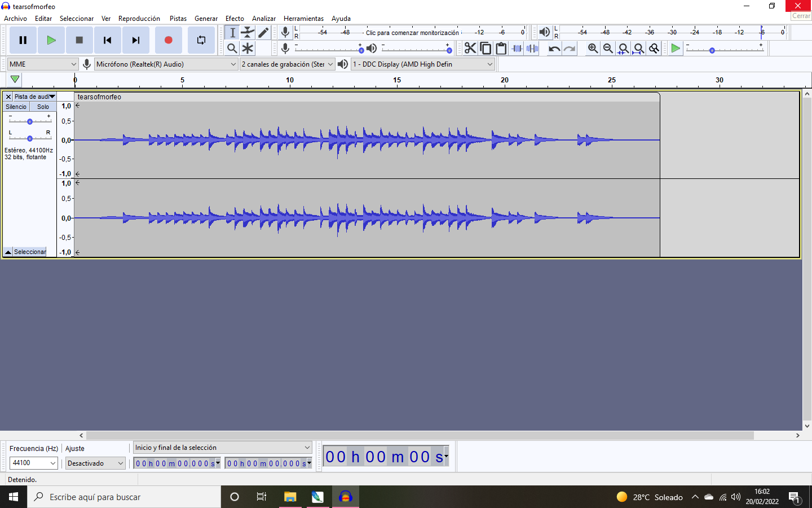Close the audio track with X button
The height and width of the screenshot is (508, 812).
click(x=8, y=97)
